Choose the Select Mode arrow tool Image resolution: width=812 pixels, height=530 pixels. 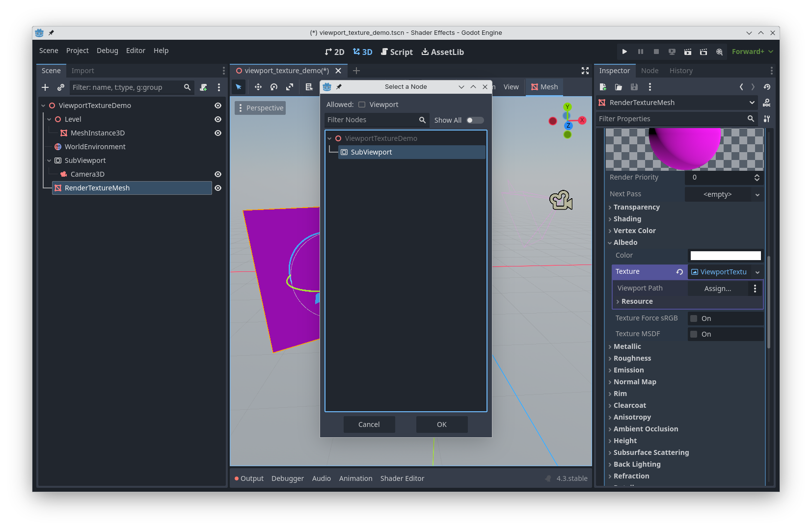[239, 87]
